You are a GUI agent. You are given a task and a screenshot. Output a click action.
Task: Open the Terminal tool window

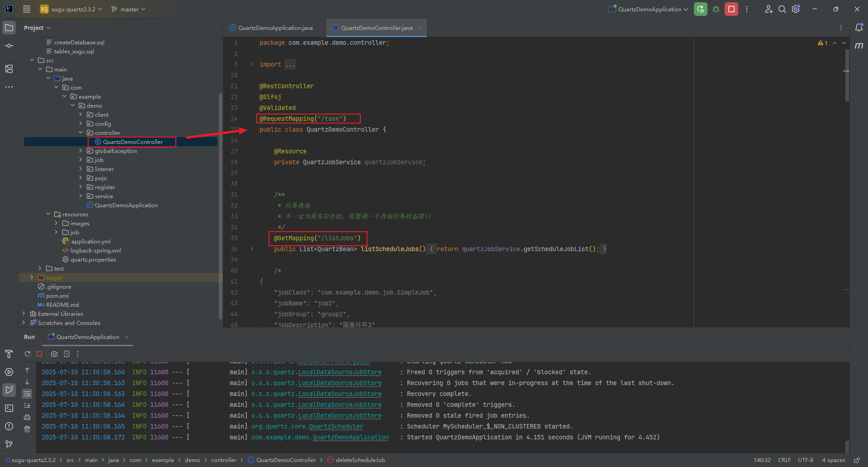click(9, 408)
